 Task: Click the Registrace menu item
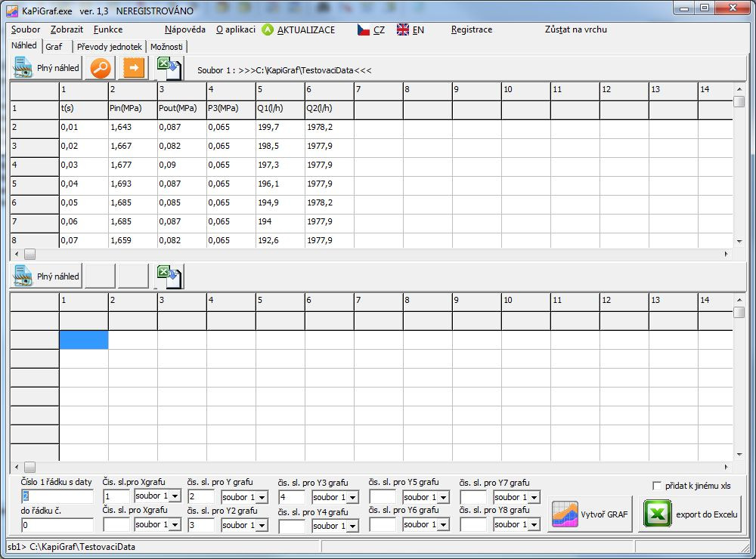click(x=472, y=29)
